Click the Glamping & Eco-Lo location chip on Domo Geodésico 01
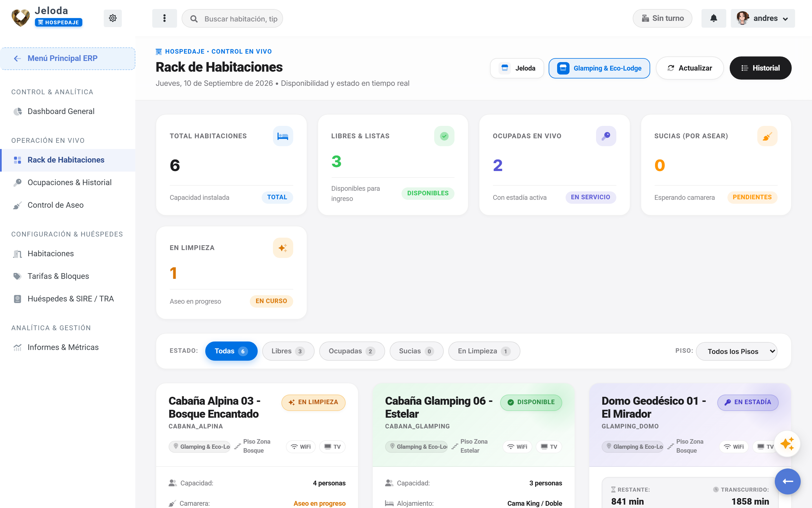Viewport: 812px width, 508px height. pos(633,446)
